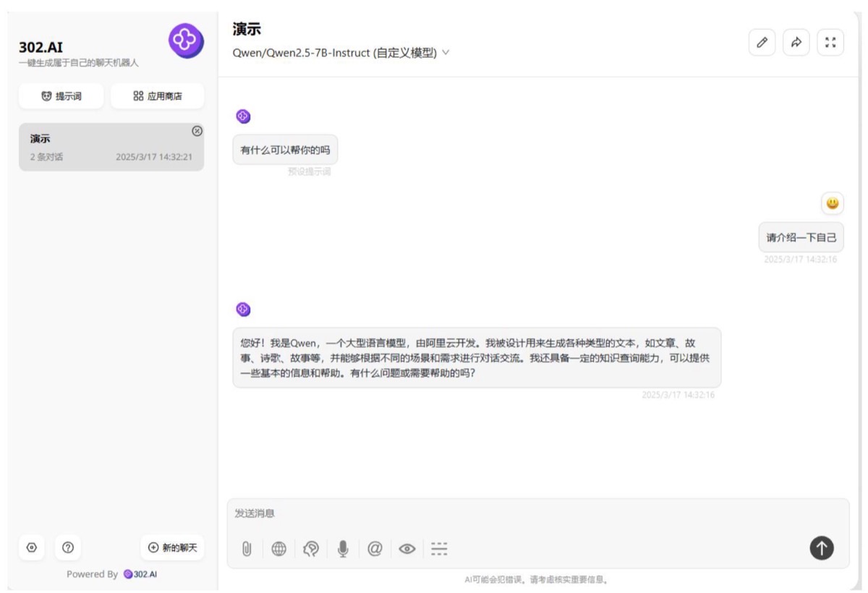Screen dimensions: 868x593
Task: Click the fullscreen expand icon
Action: 830,43
